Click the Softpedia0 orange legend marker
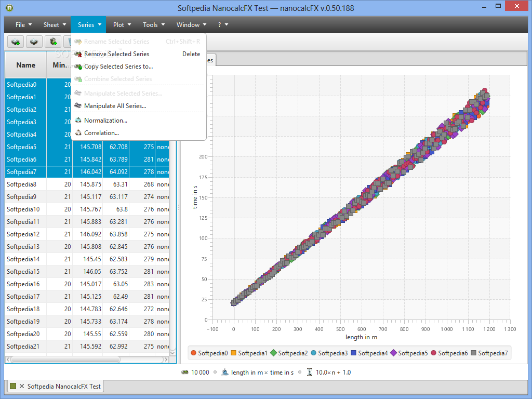 [x=193, y=353]
